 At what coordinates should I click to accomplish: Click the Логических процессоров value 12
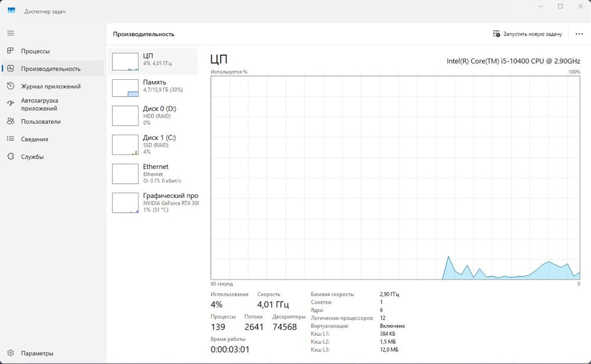point(382,318)
